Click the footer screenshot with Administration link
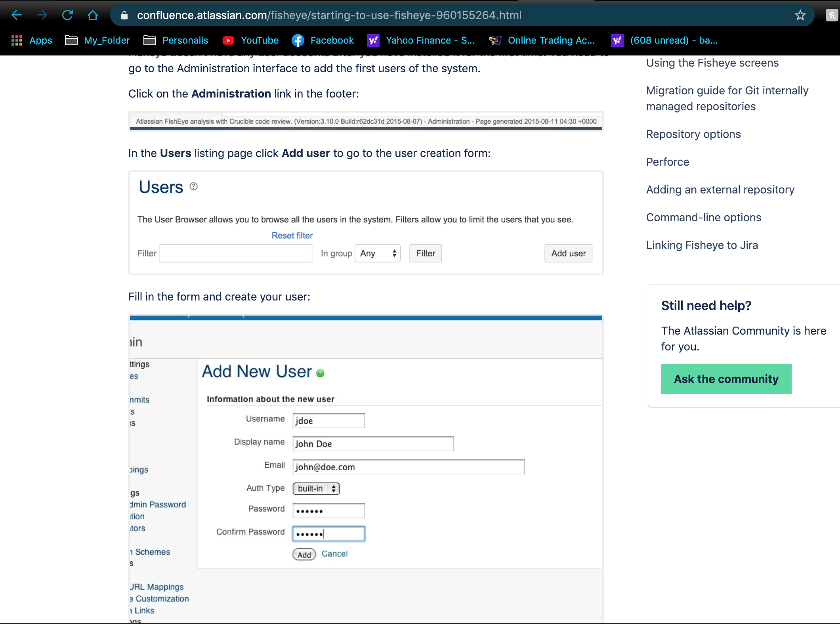Image resolution: width=840 pixels, height=624 pixels. point(366,121)
